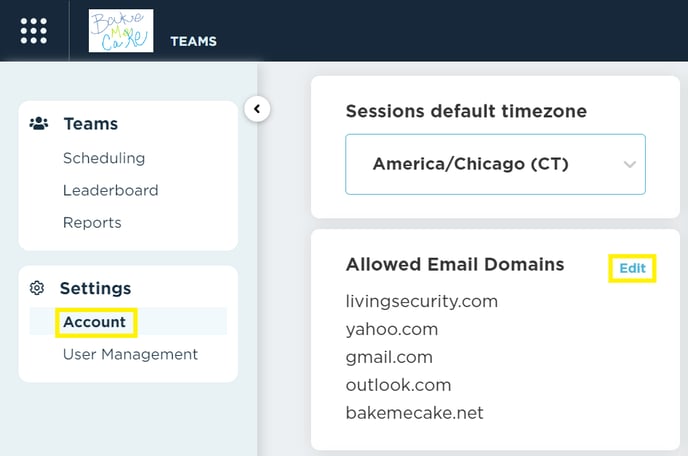Collapse the sidebar with the arrow button
688x456 pixels.
[257, 109]
